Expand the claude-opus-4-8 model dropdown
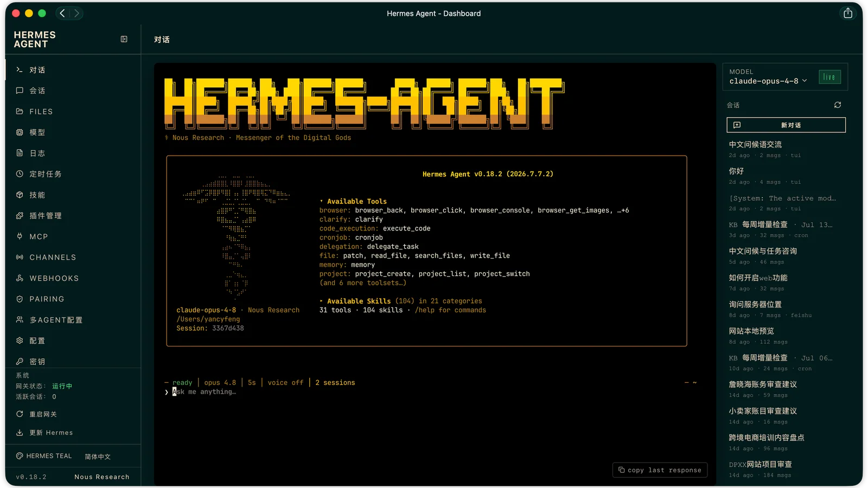The image size is (868, 488). coord(768,81)
